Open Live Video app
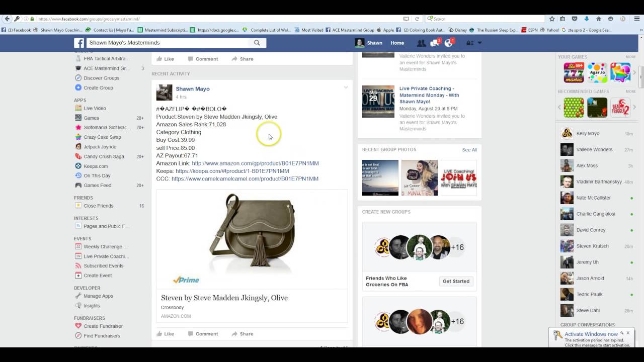The height and width of the screenshot is (362, 644). pos(91,108)
